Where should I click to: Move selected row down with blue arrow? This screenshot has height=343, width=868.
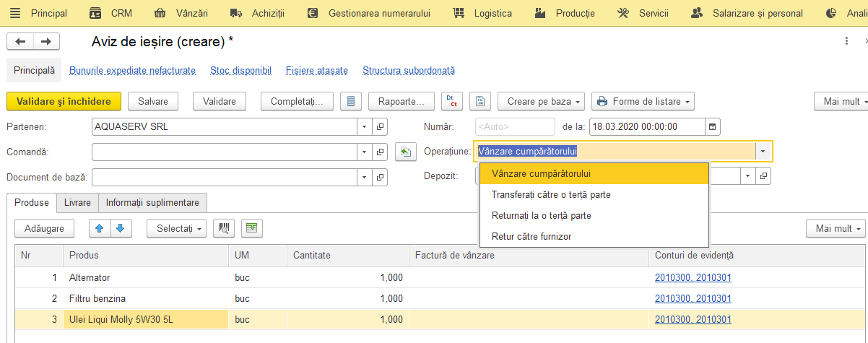(x=120, y=228)
